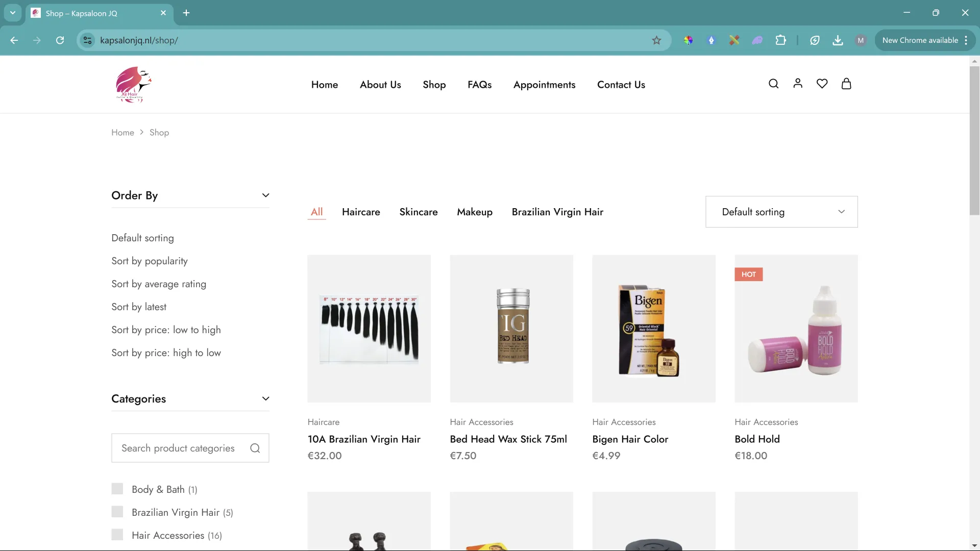Open the wishlist heart icon
Image resolution: width=980 pixels, height=551 pixels.
[x=822, y=84]
